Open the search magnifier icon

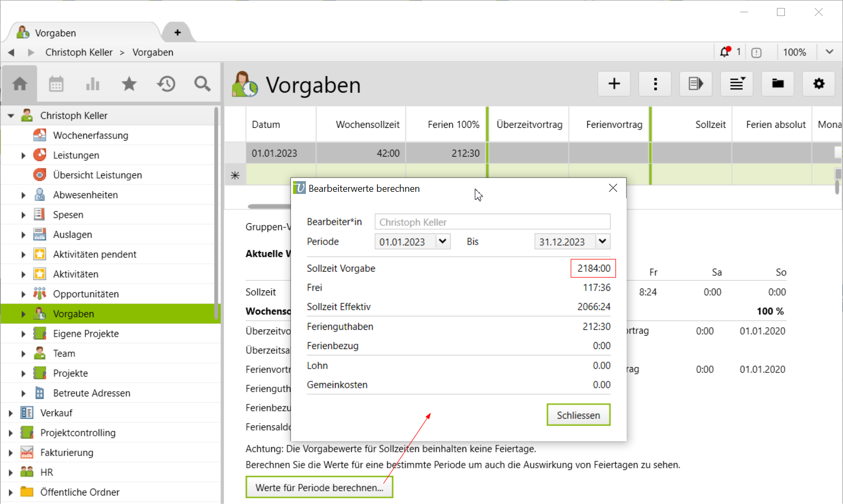(x=202, y=84)
